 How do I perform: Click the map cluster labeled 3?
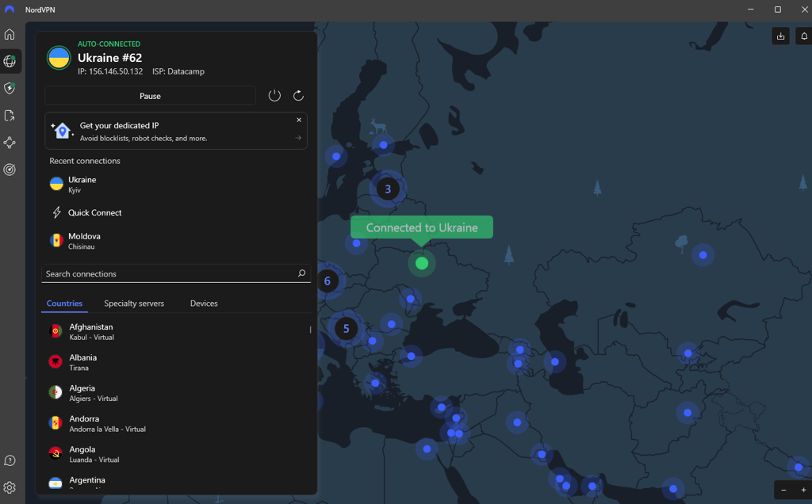(387, 189)
